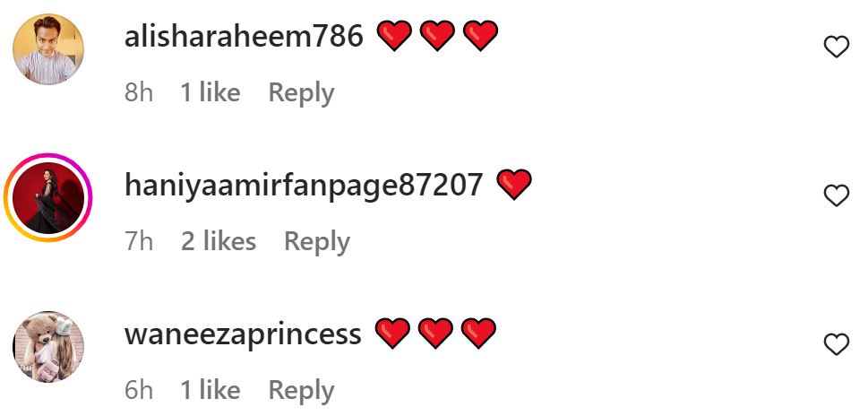868x416 pixels.
Task: Click the 7h timestamp on second comment
Action: pos(138,241)
